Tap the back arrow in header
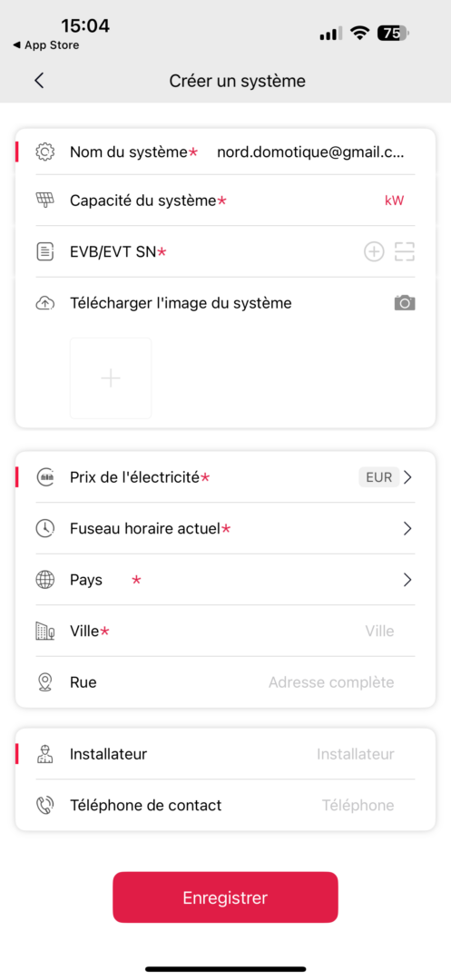451x980 pixels. tap(39, 81)
